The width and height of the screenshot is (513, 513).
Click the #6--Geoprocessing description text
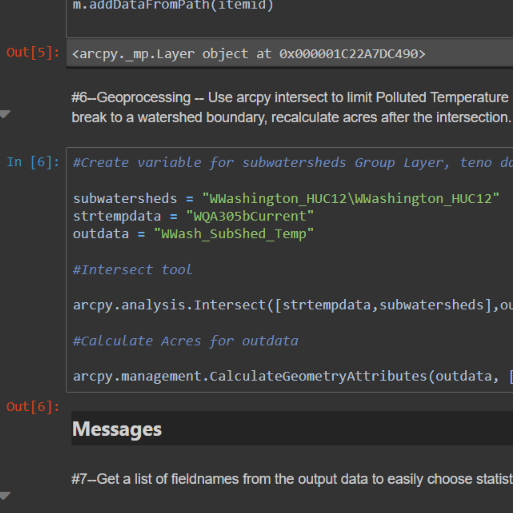(290, 98)
